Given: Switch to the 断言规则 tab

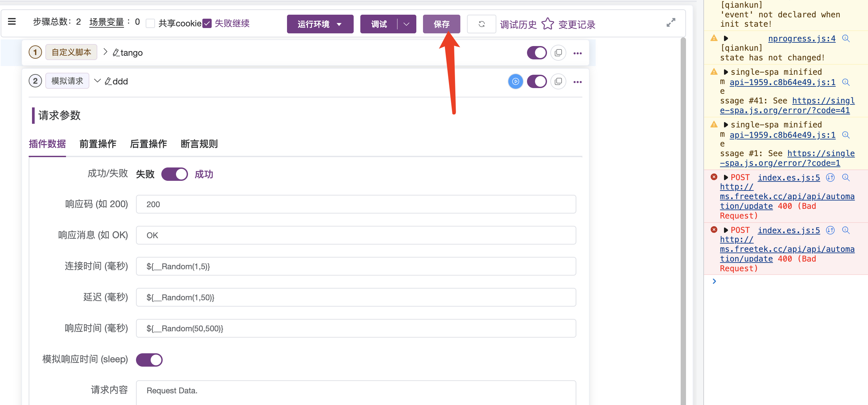Looking at the screenshot, I should coord(199,144).
